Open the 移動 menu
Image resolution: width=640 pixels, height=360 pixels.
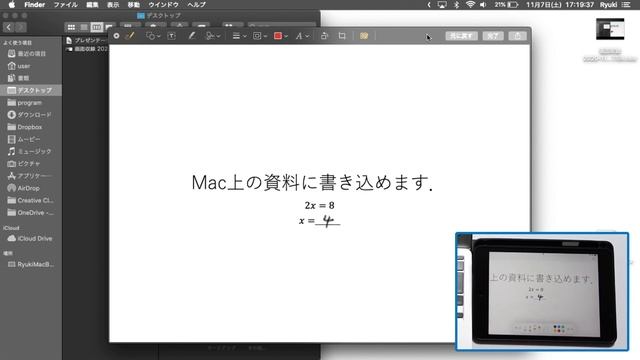[134, 4]
